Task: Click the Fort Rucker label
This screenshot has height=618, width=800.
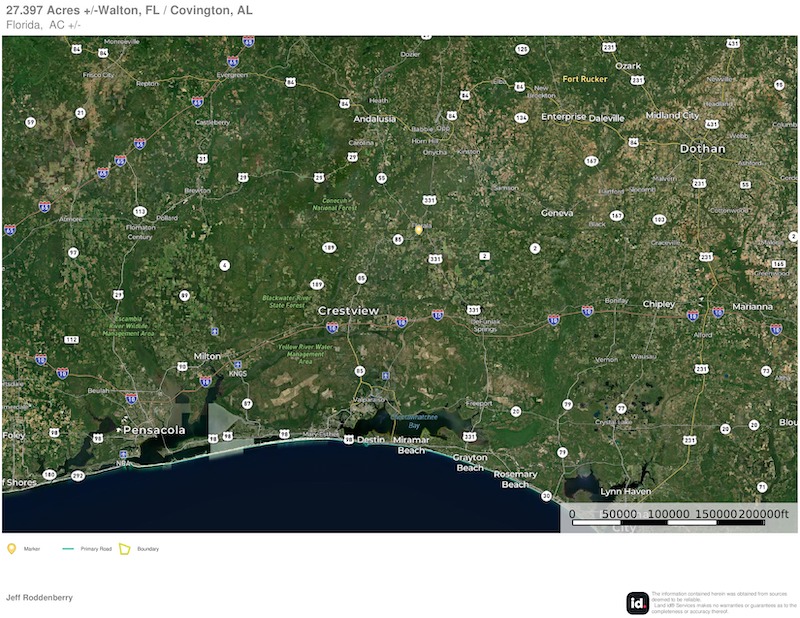Action: (x=585, y=79)
